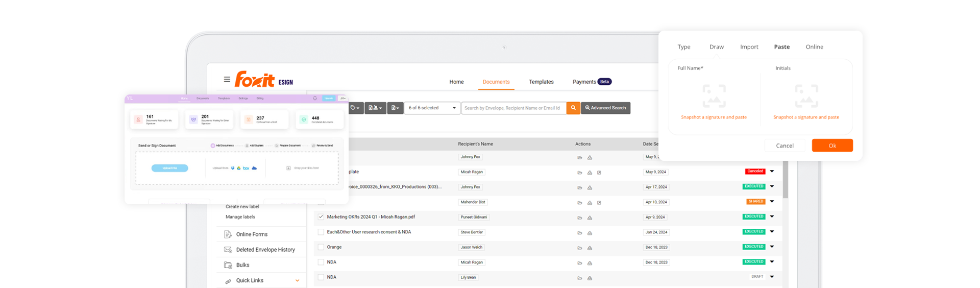This screenshot has width=980, height=288.
Task: Switch to the Draw signature tab
Action: 716,47
